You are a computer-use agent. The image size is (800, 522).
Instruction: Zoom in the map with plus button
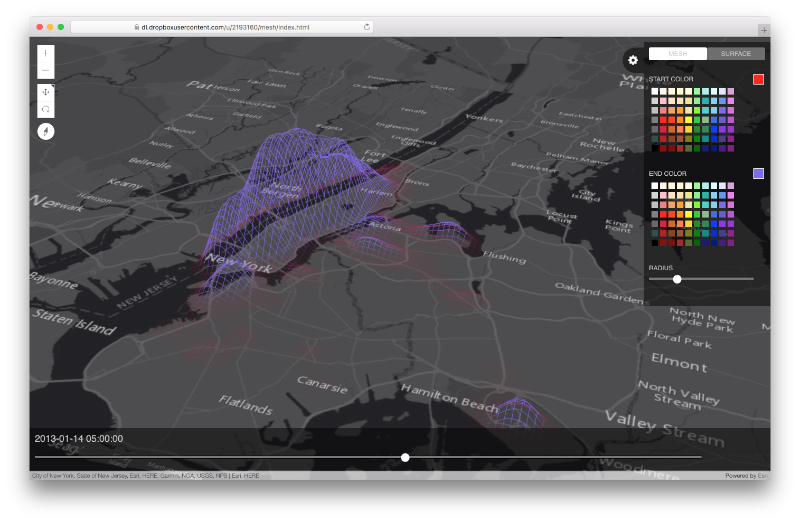[45, 53]
